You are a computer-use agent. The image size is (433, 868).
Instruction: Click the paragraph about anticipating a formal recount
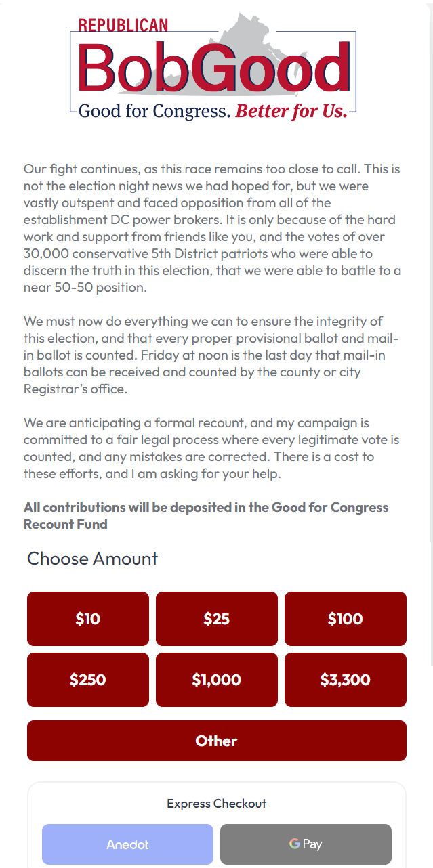tap(211, 448)
